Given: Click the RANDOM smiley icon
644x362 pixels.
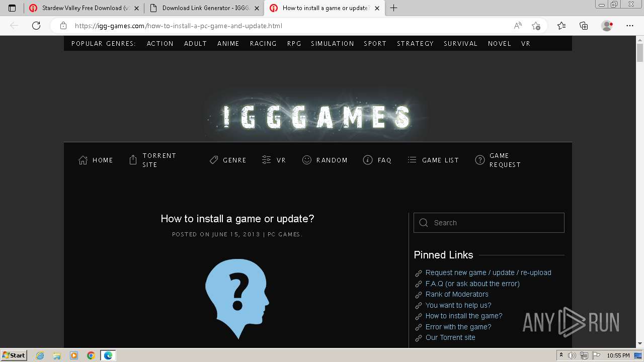Looking at the screenshot, I should click(x=306, y=160).
